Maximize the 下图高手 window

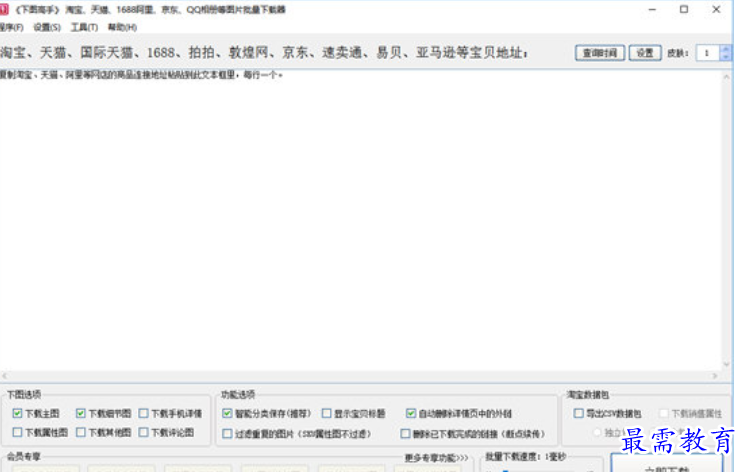pyautogui.click(x=684, y=9)
